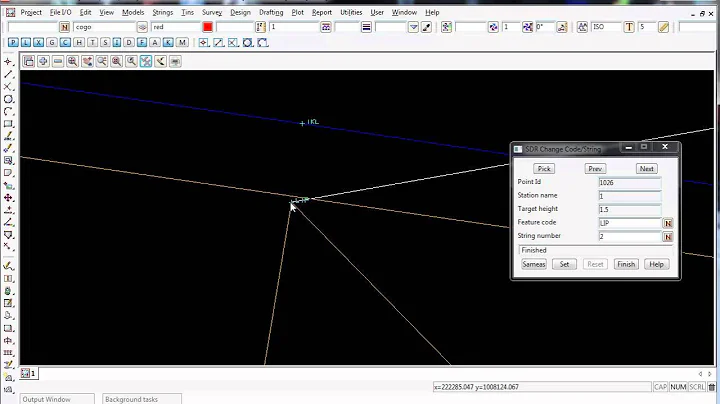
Task: Toggle the T snap button
Action: pos(92,43)
